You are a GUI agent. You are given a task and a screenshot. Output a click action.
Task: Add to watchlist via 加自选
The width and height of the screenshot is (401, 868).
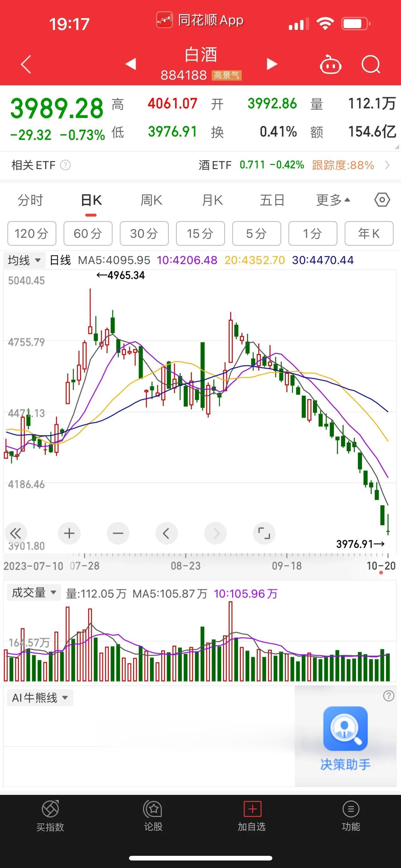pyautogui.click(x=252, y=815)
